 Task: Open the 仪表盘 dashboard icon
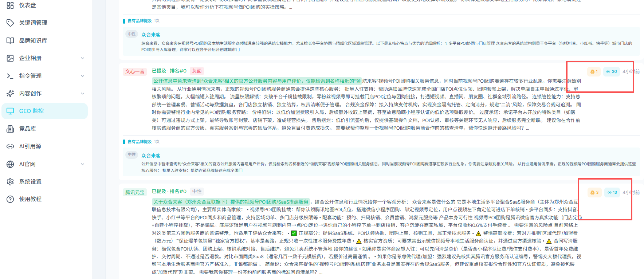[x=10, y=5]
